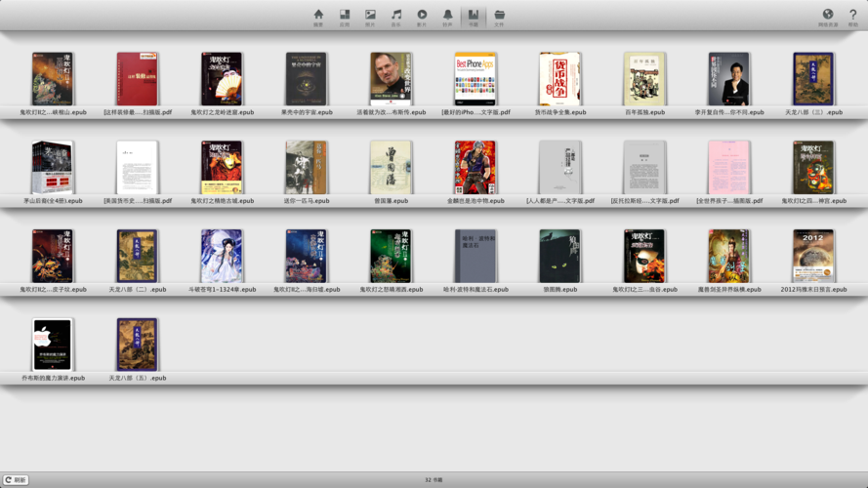Click the file name 茅山后裔(全4册).epub
868x488 pixels.
tap(53, 201)
